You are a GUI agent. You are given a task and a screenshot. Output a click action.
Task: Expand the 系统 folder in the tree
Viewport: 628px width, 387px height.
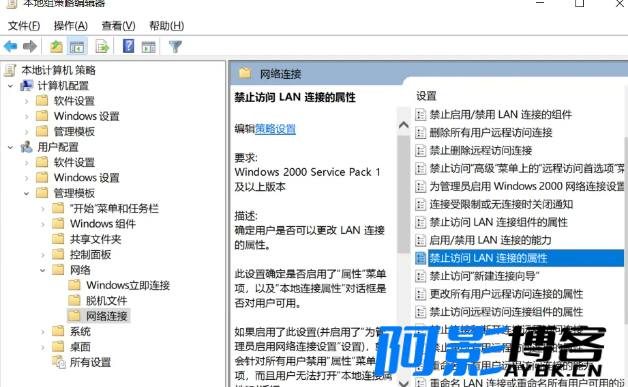pyautogui.click(x=43, y=332)
